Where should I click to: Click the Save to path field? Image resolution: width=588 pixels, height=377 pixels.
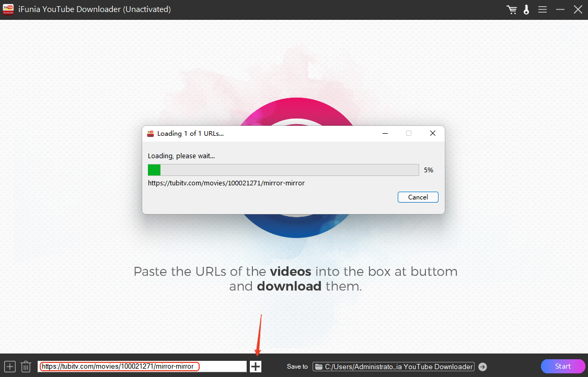pyautogui.click(x=394, y=367)
